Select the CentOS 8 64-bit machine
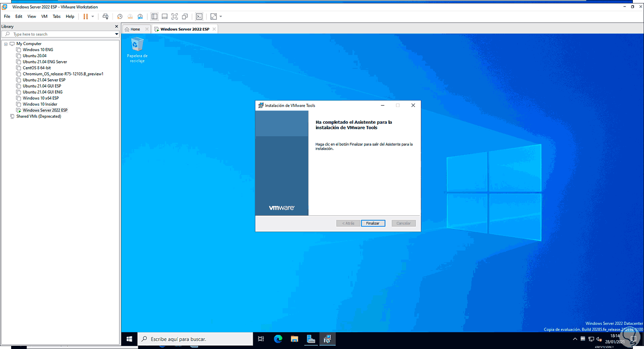 (x=36, y=68)
